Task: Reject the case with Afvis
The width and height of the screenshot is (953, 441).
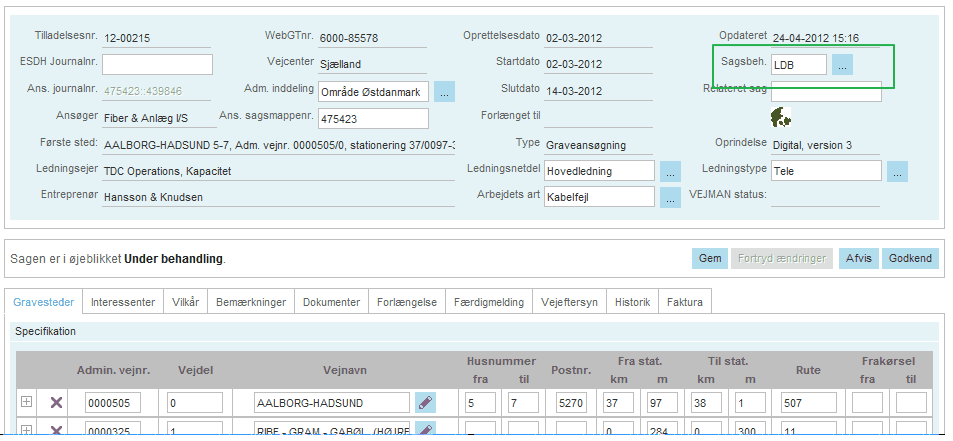Action: 857,259
